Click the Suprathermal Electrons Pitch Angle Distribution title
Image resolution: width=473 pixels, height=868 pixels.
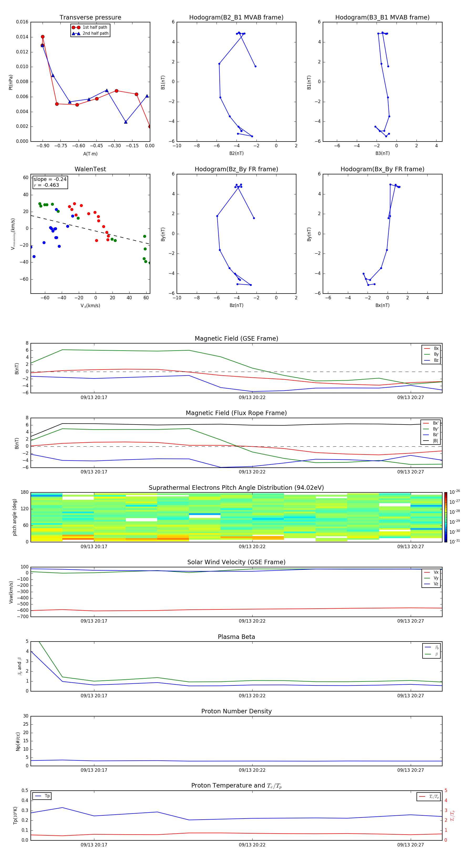[236, 488]
